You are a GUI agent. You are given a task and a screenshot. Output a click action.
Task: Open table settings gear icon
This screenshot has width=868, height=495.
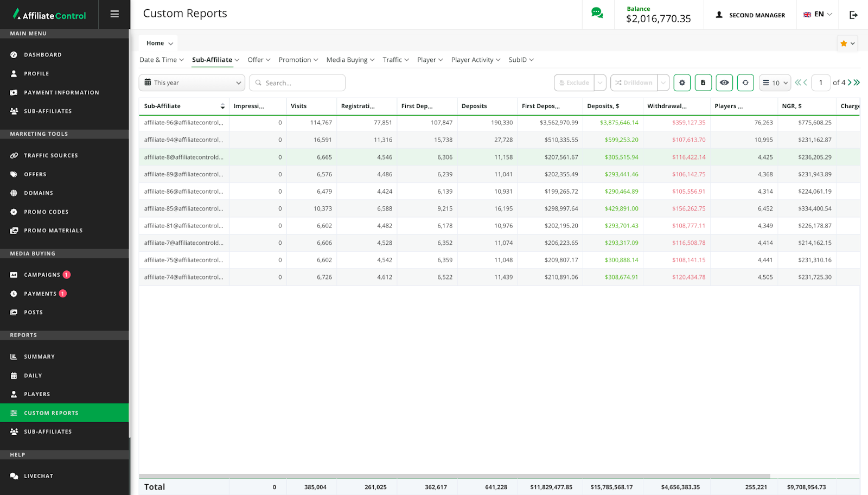[682, 82]
